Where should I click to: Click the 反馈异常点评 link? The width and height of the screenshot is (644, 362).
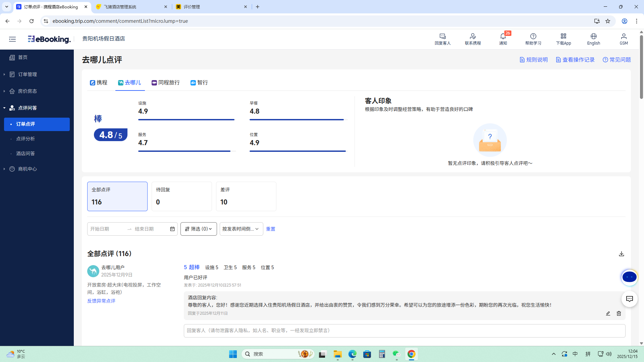coord(101,301)
